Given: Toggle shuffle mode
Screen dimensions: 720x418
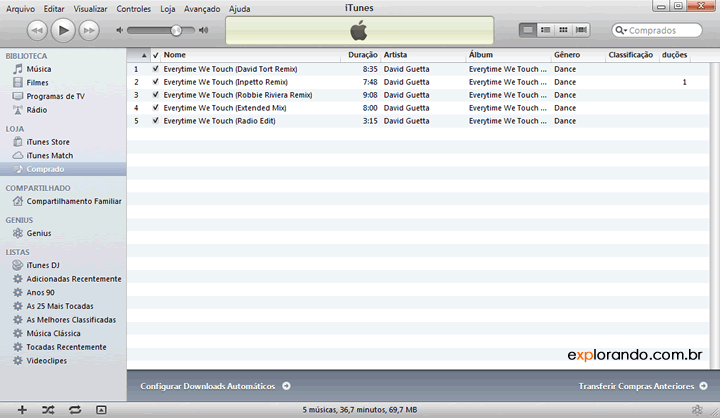Looking at the screenshot, I should [48, 410].
